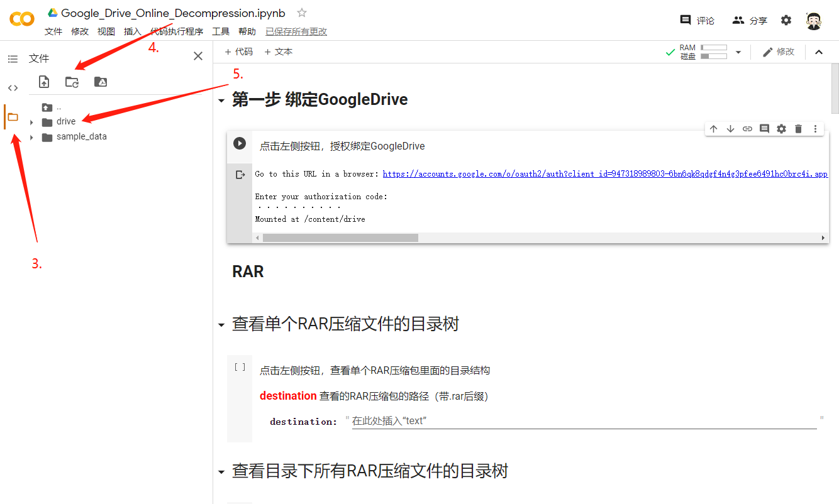Expand the sample_data folder tree arrow
This screenshot has height=504, width=839.
click(31, 137)
